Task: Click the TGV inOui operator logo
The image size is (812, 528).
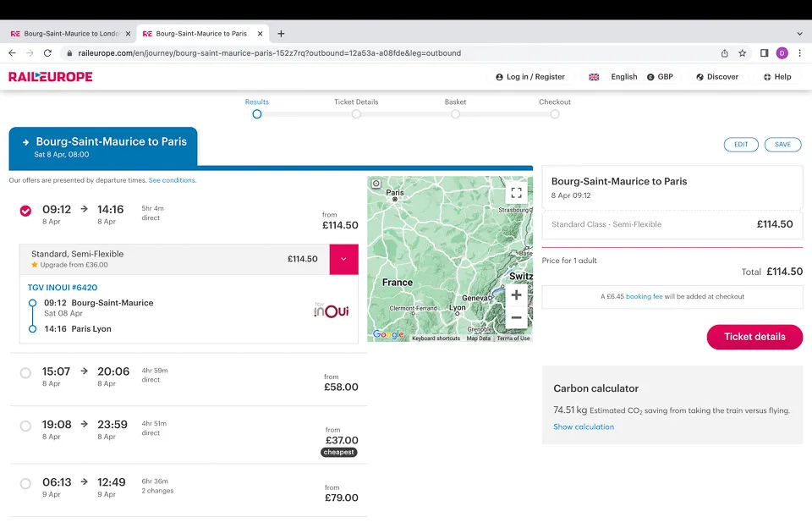Action: pyautogui.click(x=332, y=310)
